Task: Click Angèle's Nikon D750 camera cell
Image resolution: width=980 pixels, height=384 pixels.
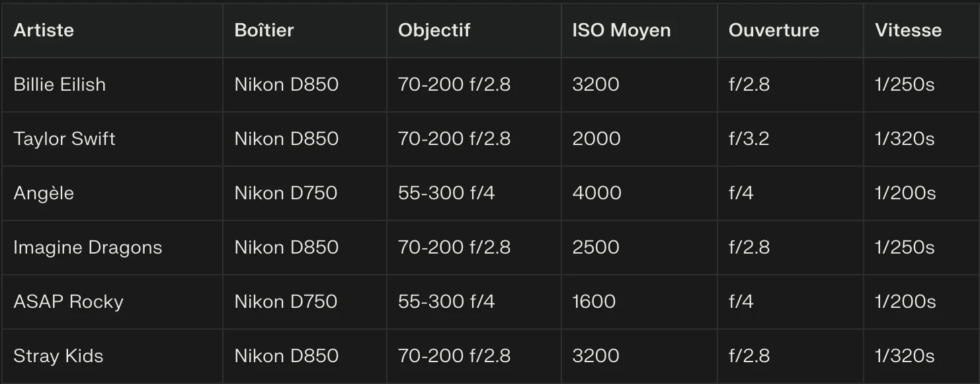Action: (x=286, y=193)
